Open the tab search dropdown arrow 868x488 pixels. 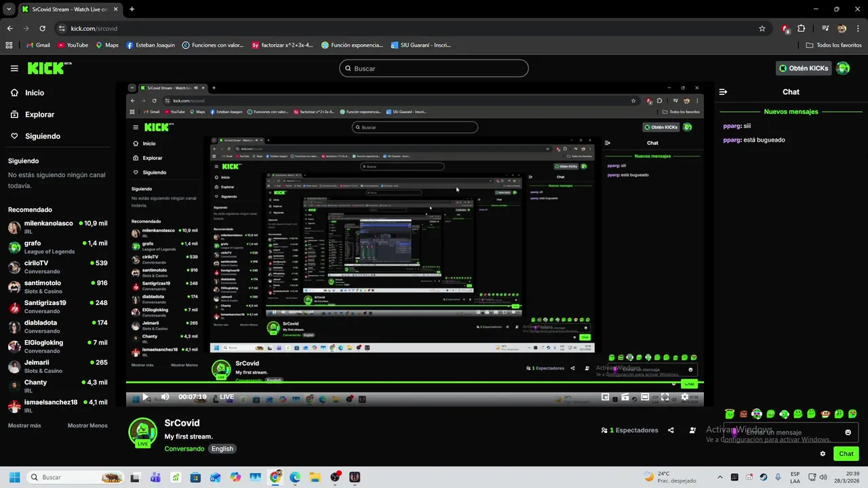pyautogui.click(x=9, y=9)
